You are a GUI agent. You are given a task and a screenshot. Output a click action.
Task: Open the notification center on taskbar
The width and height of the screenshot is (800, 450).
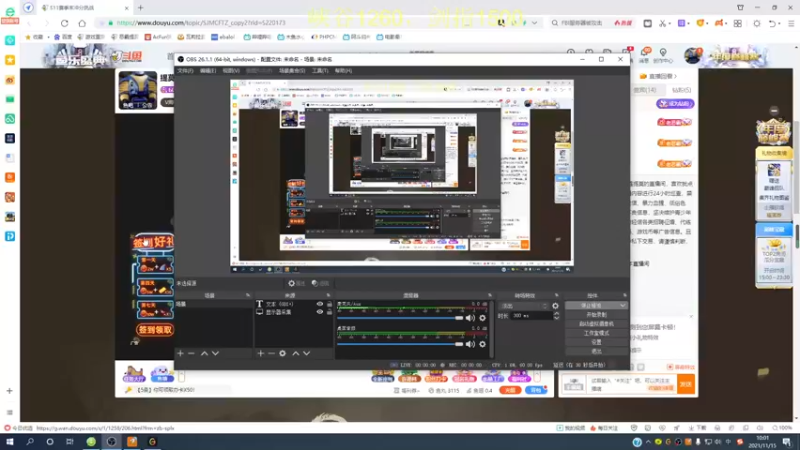coord(787,442)
